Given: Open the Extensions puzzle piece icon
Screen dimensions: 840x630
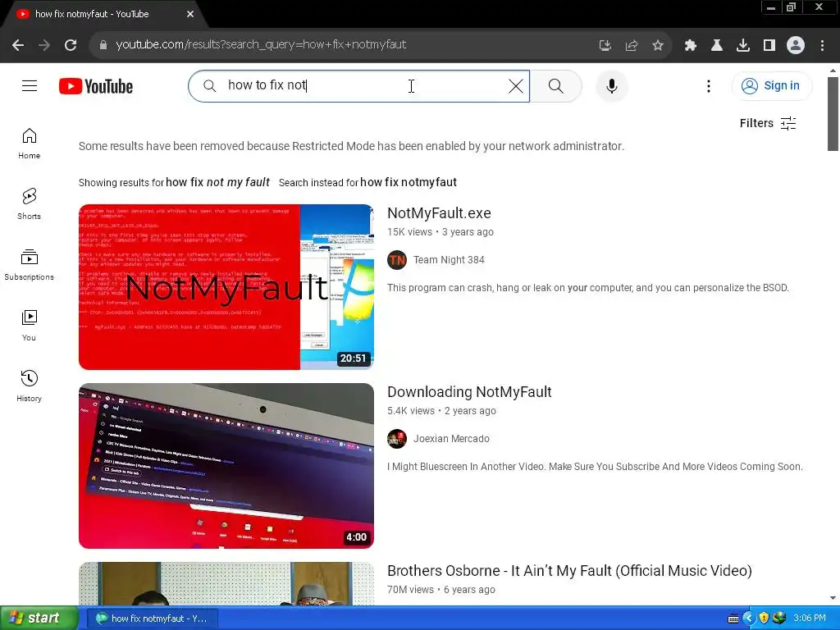Looking at the screenshot, I should (691, 46).
